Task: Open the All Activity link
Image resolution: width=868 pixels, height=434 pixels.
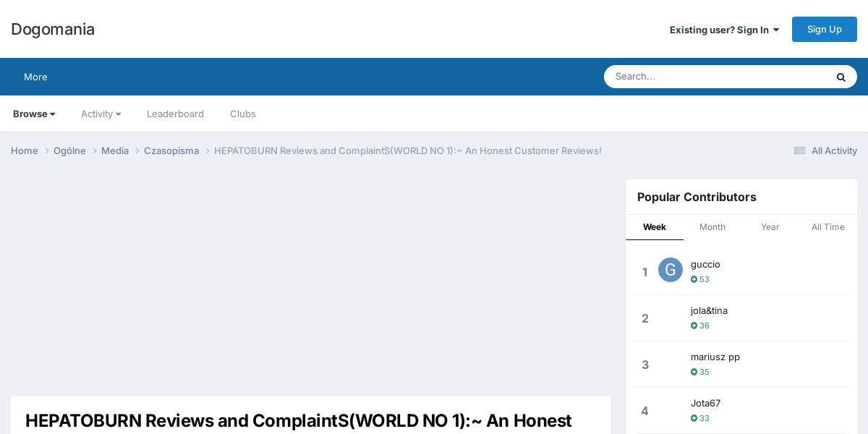Action: (825, 150)
